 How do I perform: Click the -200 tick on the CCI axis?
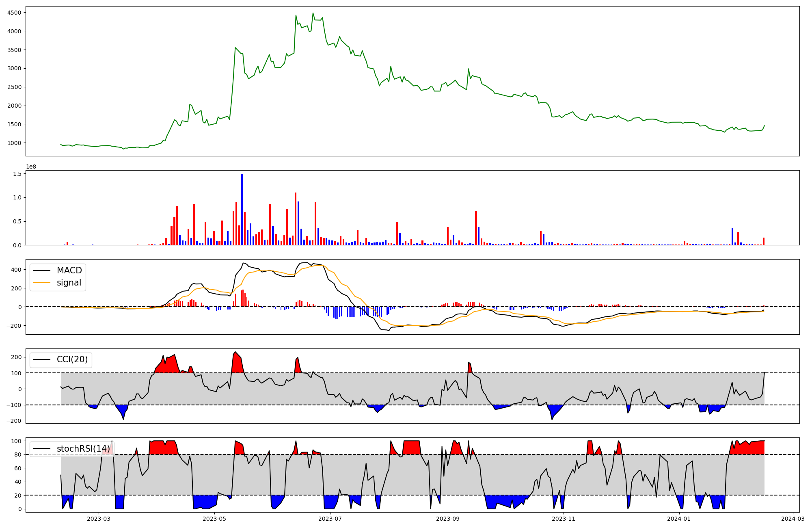click(x=15, y=421)
